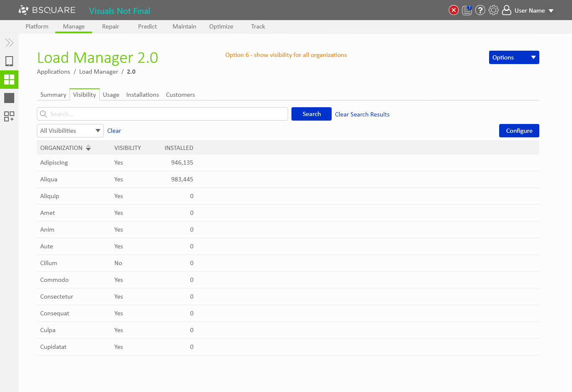Click the solid gray square sidebar icon
Image resolution: width=572 pixels, height=392 pixels.
click(9, 98)
